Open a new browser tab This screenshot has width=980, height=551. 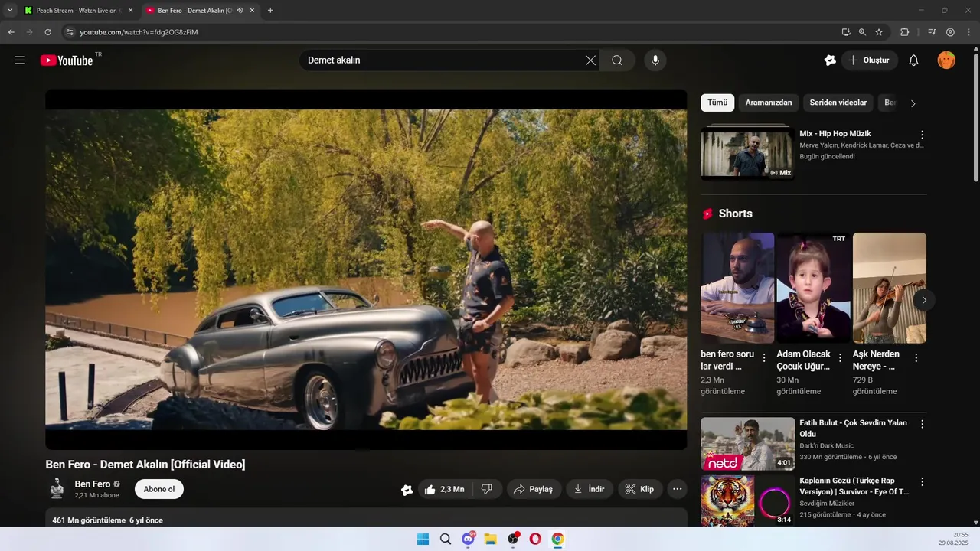point(270,11)
